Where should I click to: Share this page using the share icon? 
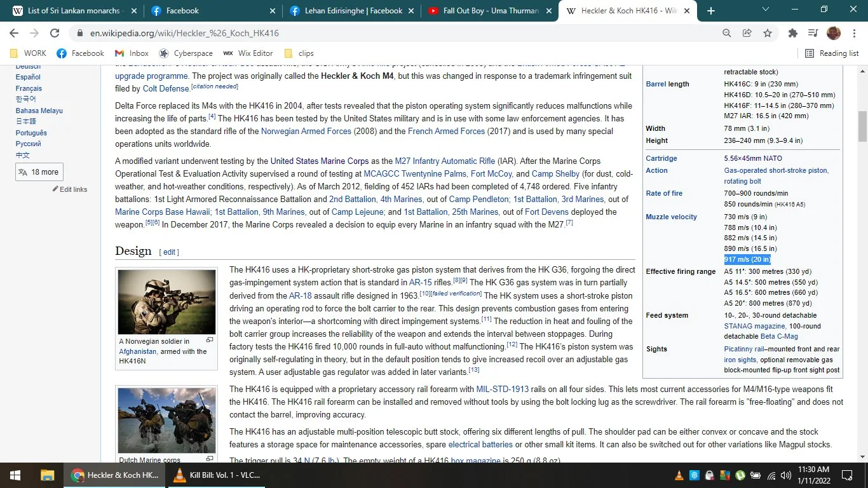click(x=747, y=33)
